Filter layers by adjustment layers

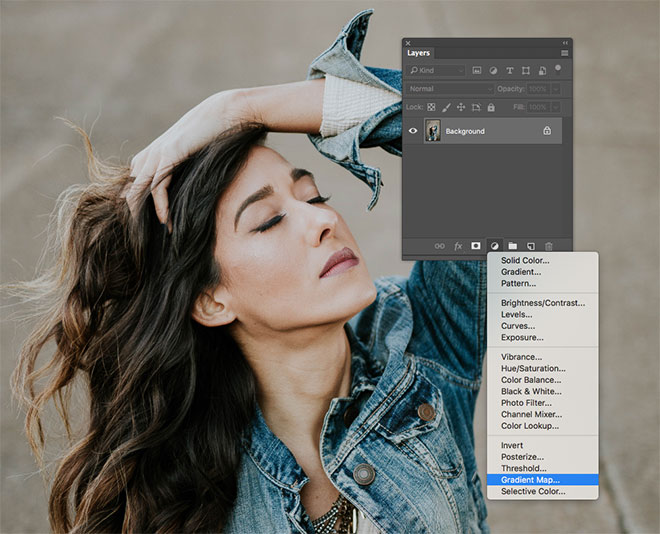pos(494,71)
